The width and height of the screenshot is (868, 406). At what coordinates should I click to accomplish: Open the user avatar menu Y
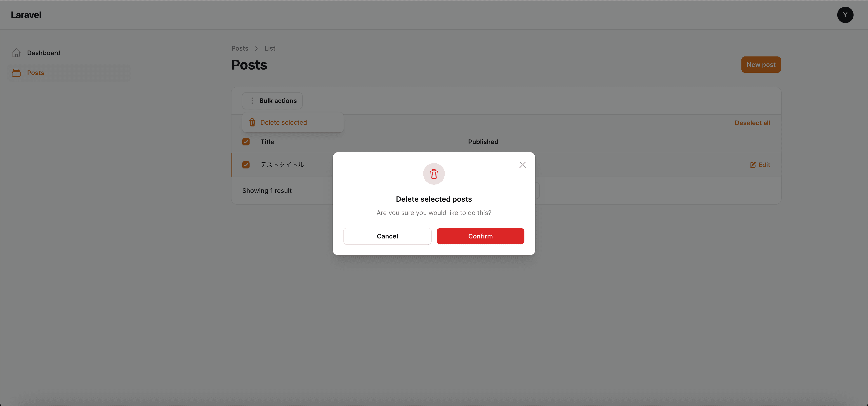[x=845, y=15]
